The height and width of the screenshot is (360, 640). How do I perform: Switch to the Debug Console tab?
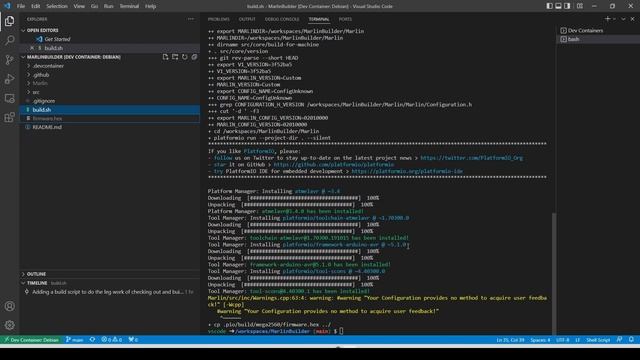click(x=282, y=19)
